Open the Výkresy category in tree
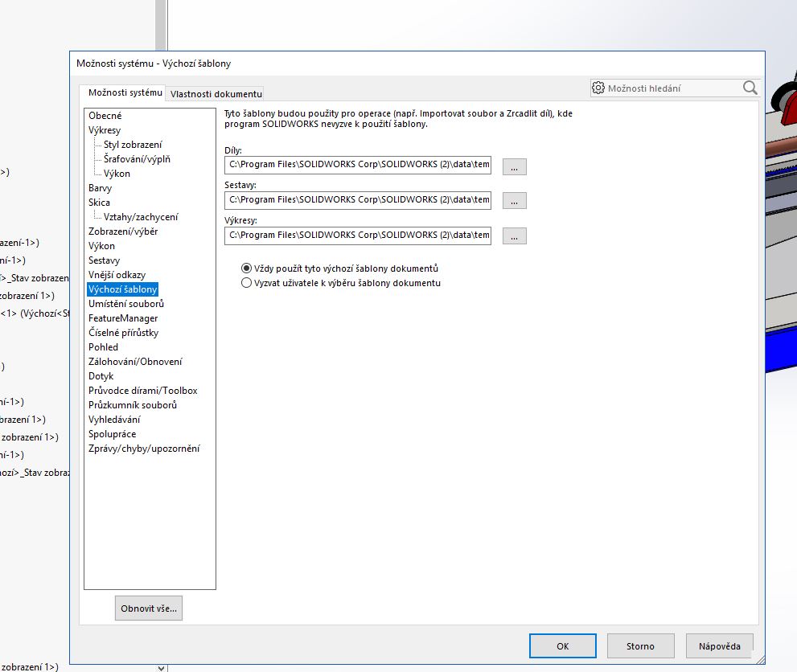Image resolution: width=797 pixels, height=672 pixels. (105, 130)
